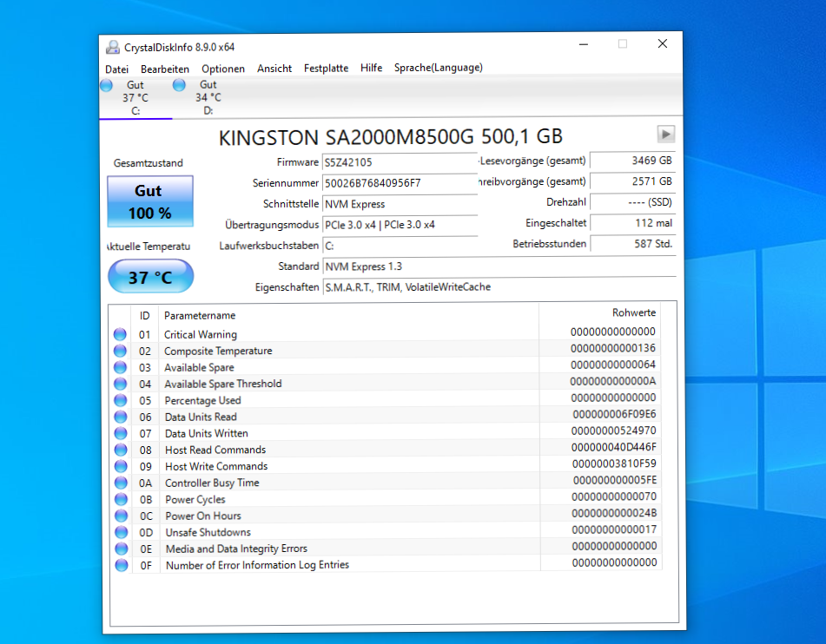Click status orb of Controller Busy Time row
Image resolution: width=826 pixels, height=644 pixels.
pos(121,483)
